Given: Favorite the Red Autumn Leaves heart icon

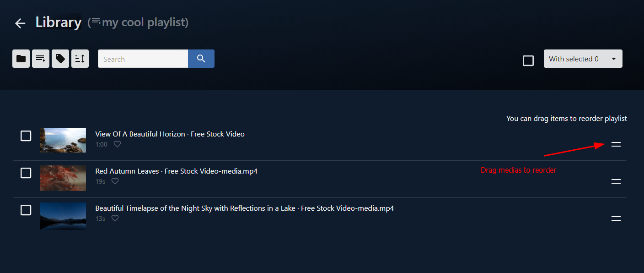Looking at the screenshot, I should point(115,181).
